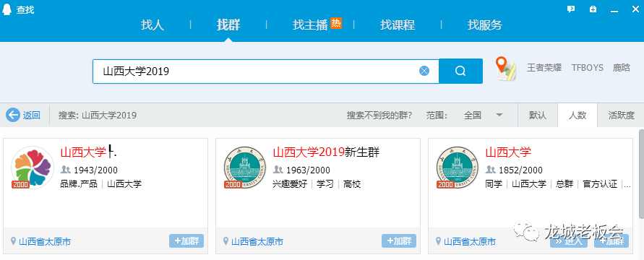Click the 返回 back link
Viewport: 644px width, 260px height.
point(32,116)
